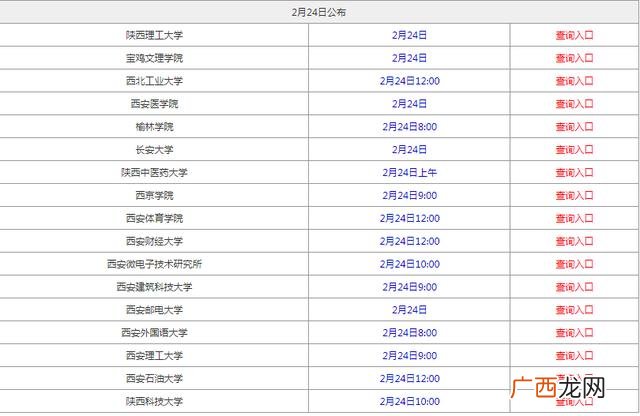Viewport: 640px width, 416px height.
Task: Click the 2月24日 date for 长安大学
Action: [409, 149]
